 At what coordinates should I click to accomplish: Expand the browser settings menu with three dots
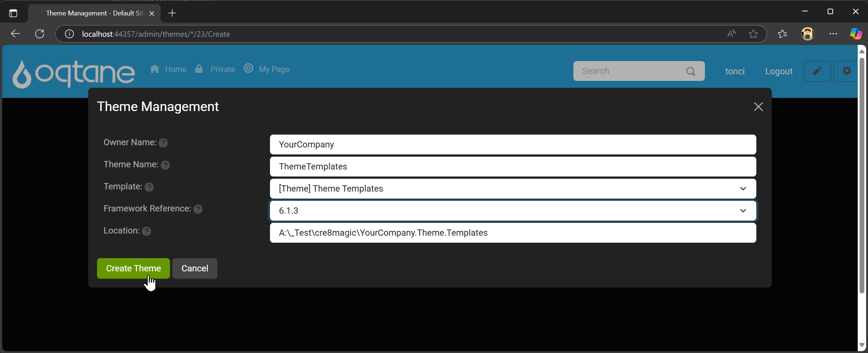point(833,34)
